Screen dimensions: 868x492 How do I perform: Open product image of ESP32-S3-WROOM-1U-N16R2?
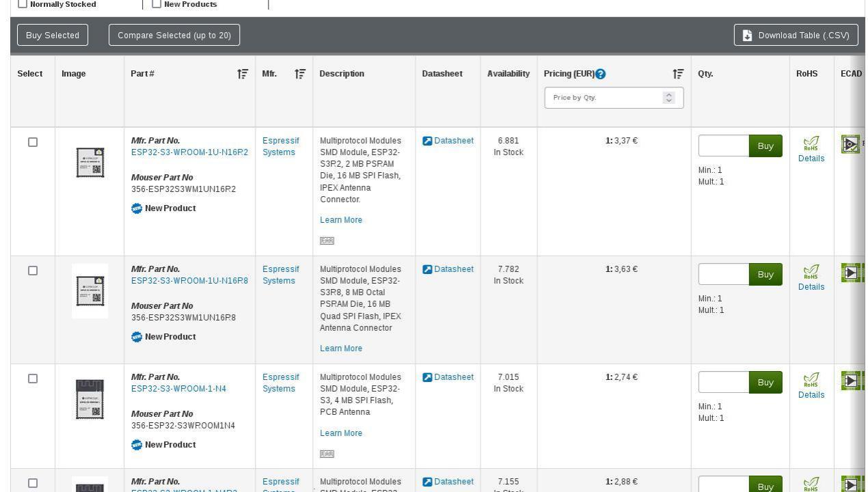click(x=90, y=163)
